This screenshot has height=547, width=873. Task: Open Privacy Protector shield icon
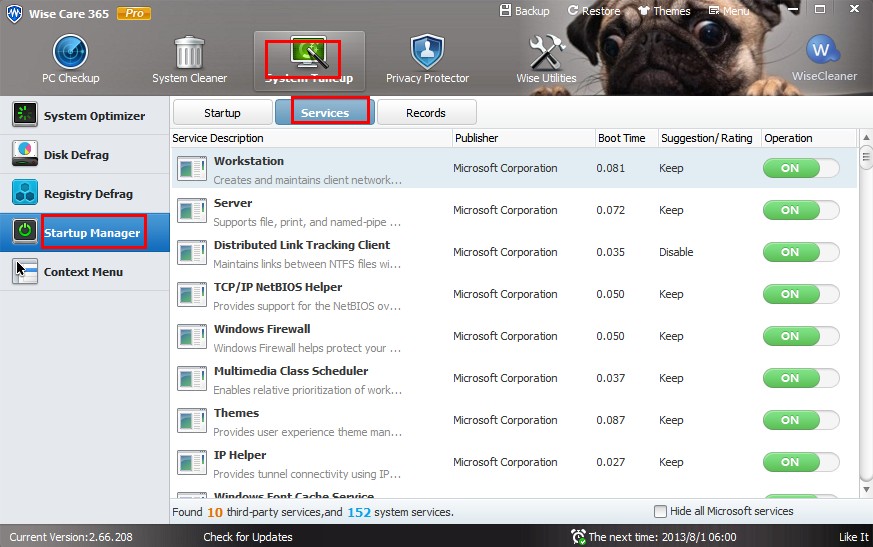click(427, 52)
